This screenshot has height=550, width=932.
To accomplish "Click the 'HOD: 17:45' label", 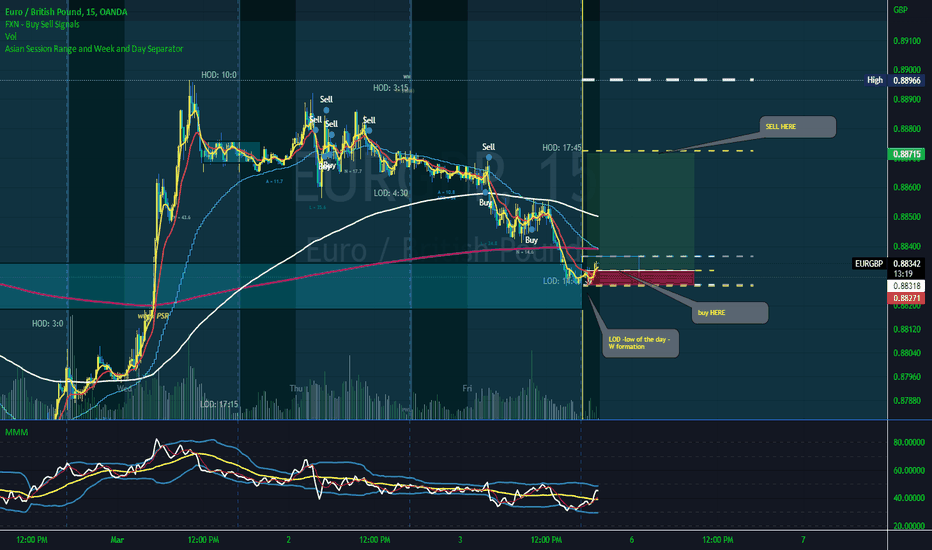I will pos(562,147).
